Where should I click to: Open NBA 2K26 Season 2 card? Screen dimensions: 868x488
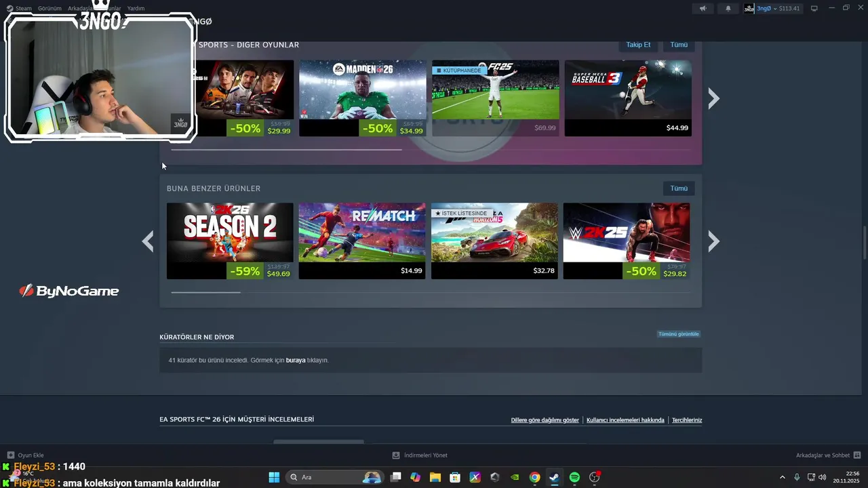(x=230, y=241)
